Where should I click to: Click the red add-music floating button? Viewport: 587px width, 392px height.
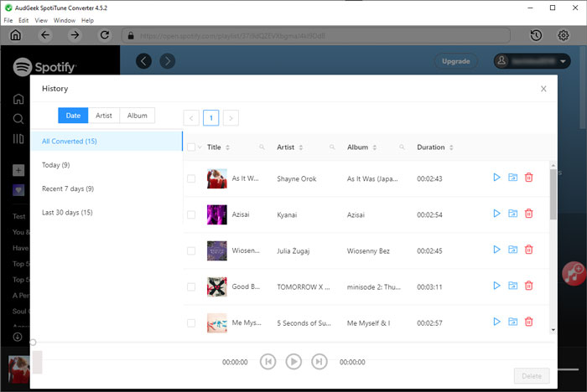coord(574,273)
